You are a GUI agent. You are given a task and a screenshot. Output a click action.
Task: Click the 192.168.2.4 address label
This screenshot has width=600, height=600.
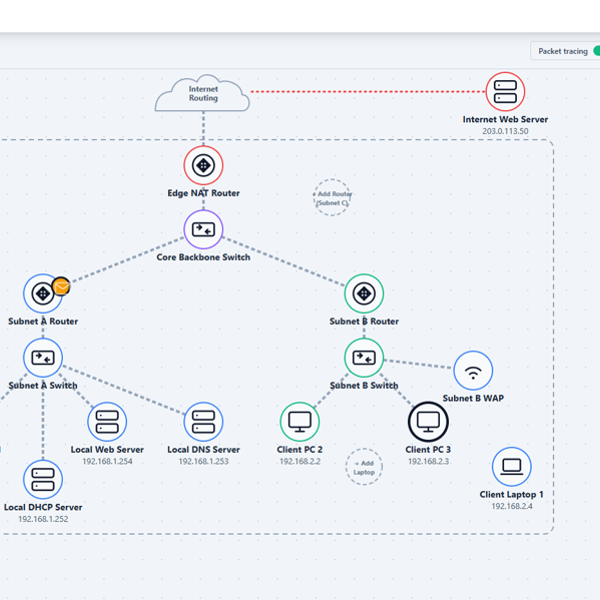click(512, 506)
